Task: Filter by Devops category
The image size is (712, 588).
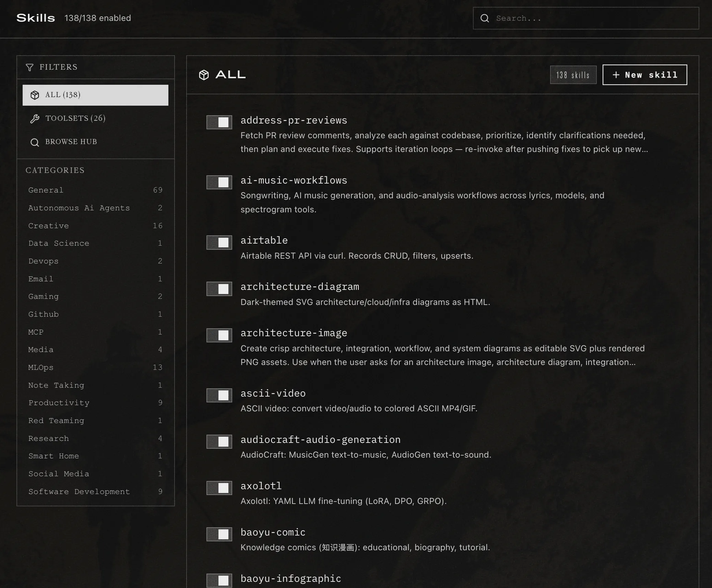Action: pyautogui.click(x=95, y=261)
